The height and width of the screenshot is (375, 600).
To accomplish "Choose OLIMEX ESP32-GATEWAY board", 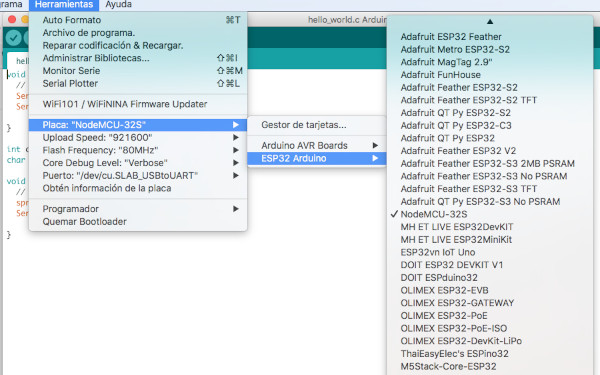I will pyautogui.click(x=490, y=303).
